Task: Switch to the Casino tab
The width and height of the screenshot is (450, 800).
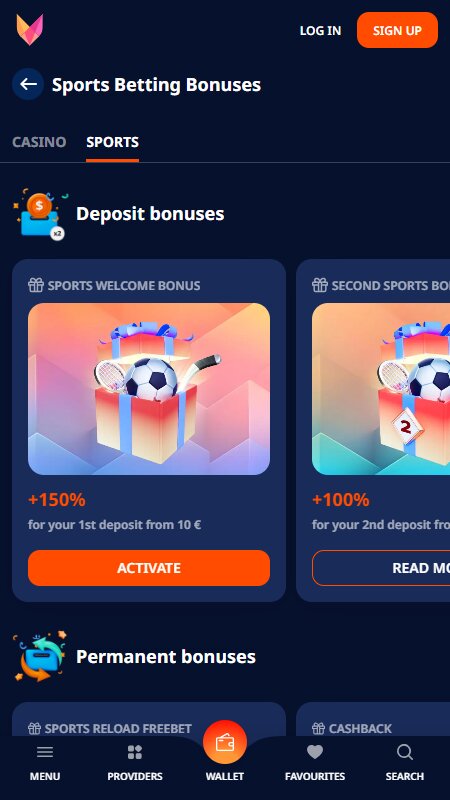Action: click(x=39, y=142)
